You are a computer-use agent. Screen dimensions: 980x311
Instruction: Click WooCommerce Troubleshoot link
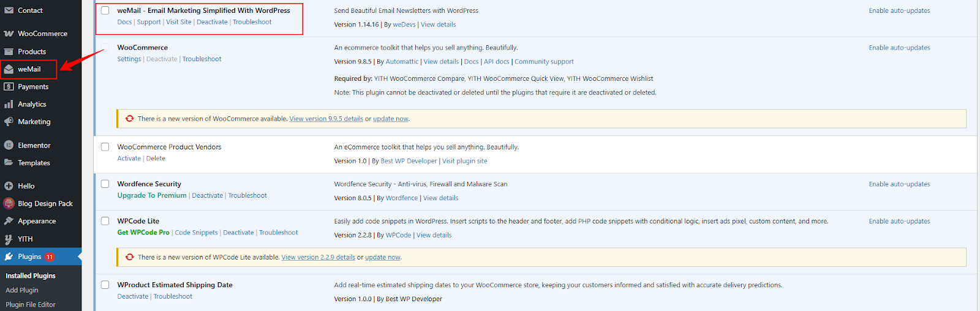202,59
